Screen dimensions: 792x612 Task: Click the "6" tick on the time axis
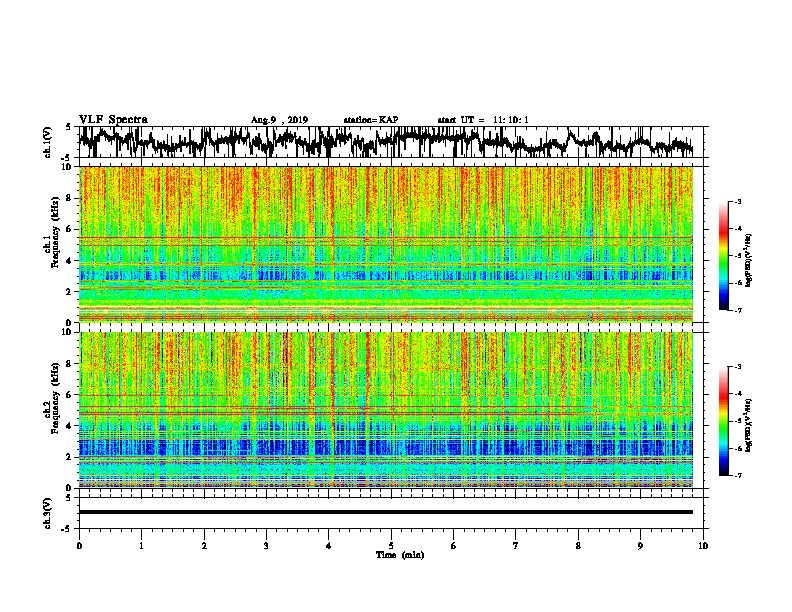click(x=454, y=546)
